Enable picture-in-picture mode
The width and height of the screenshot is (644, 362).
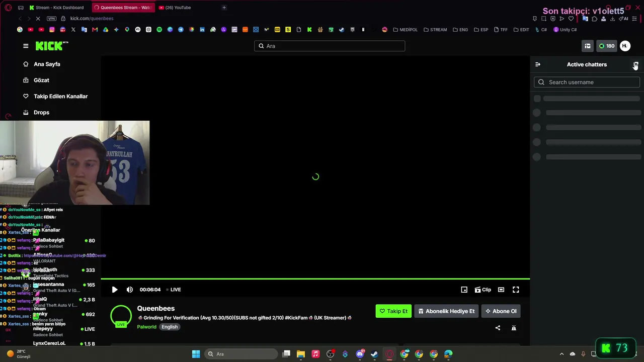coord(464,290)
